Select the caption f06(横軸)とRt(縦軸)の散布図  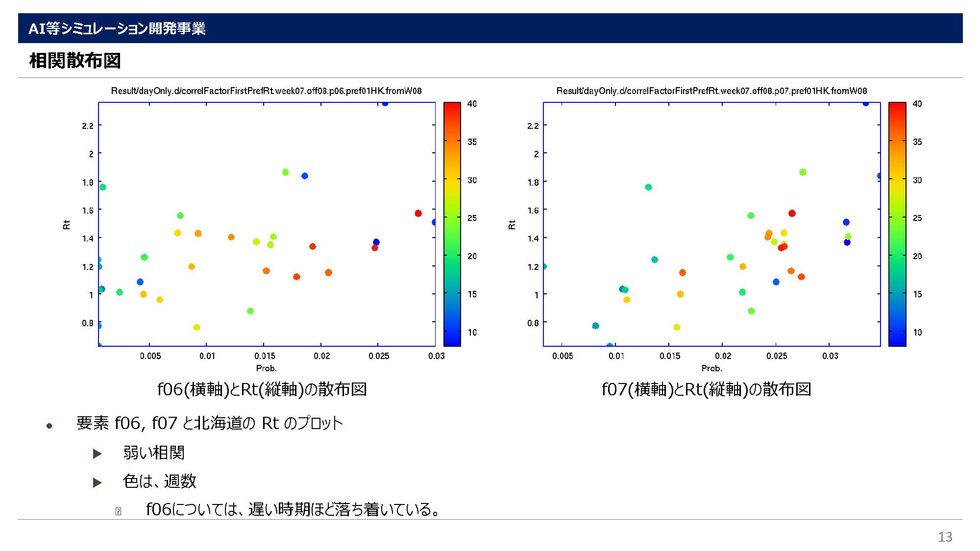262,389
